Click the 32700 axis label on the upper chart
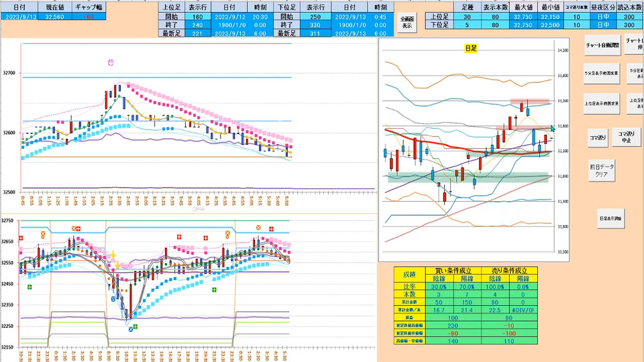644x362 pixels. [9, 73]
